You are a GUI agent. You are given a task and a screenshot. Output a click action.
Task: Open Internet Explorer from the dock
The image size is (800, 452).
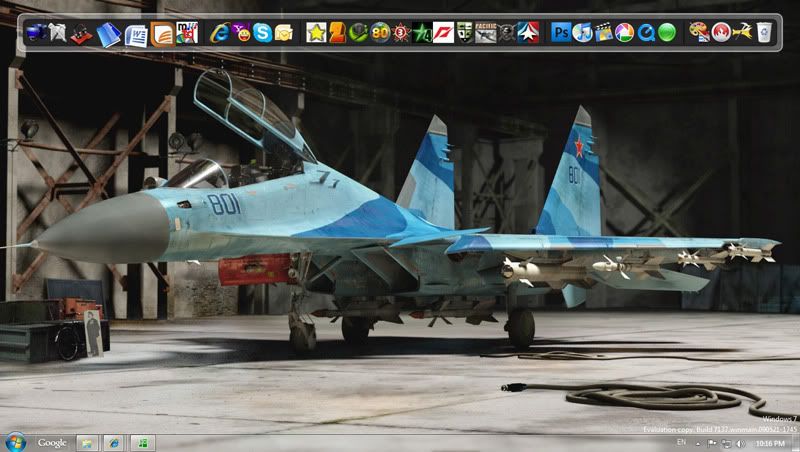220,33
